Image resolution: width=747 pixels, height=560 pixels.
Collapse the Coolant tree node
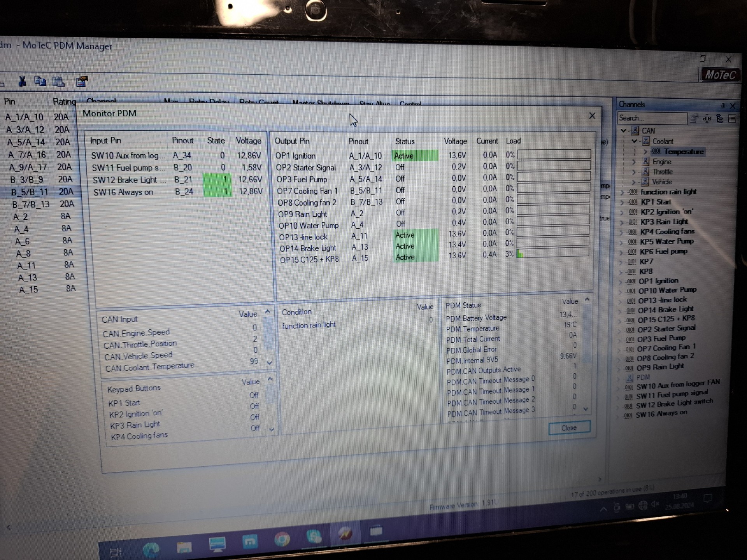tap(635, 141)
